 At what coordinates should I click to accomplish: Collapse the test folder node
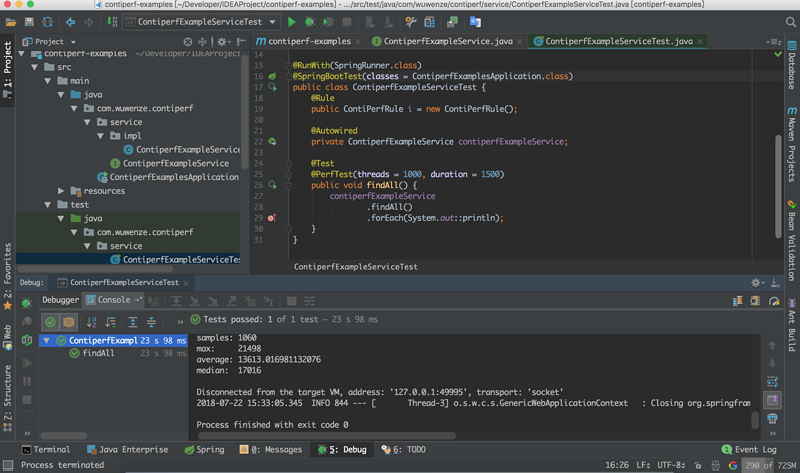[47, 205]
